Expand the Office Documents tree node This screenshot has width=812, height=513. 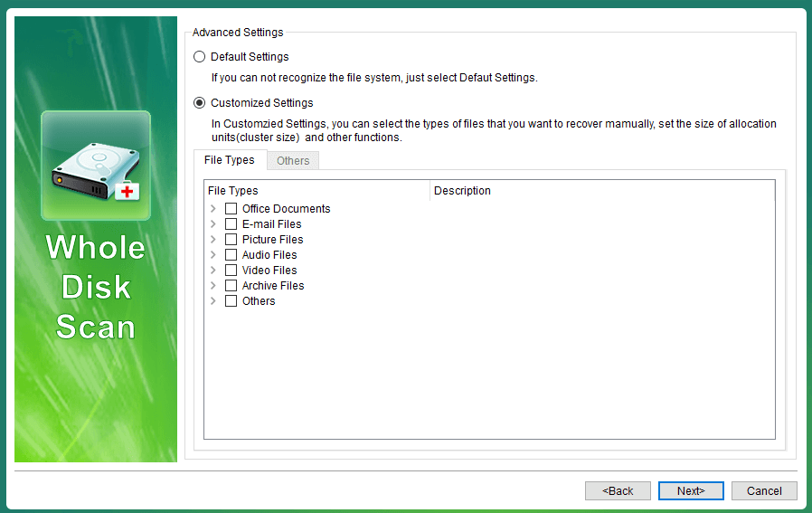[212, 208]
